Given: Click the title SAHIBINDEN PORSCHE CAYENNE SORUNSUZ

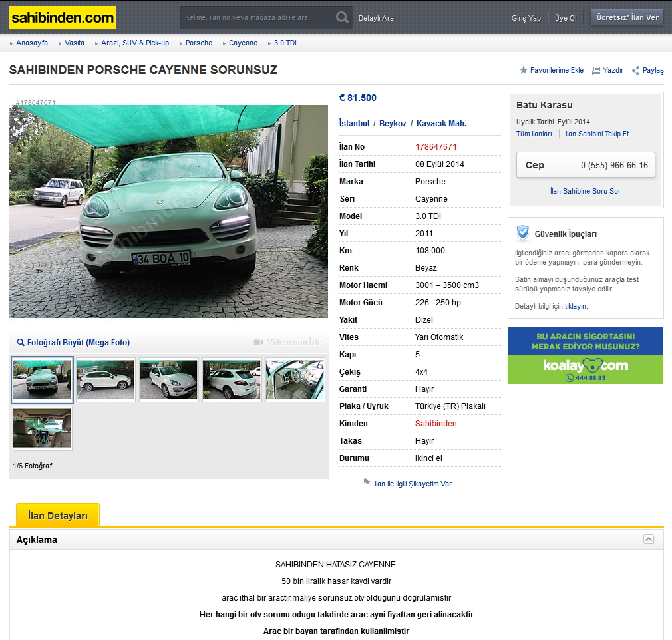Looking at the screenshot, I should pyautogui.click(x=143, y=69).
